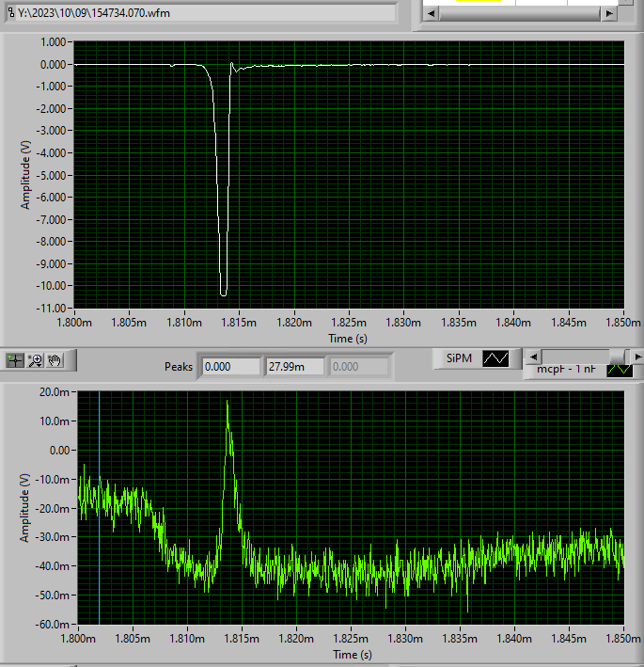644x667 pixels.
Task: Click the mcpF - 1 nF plot legend icon
Action: click(620, 371)
